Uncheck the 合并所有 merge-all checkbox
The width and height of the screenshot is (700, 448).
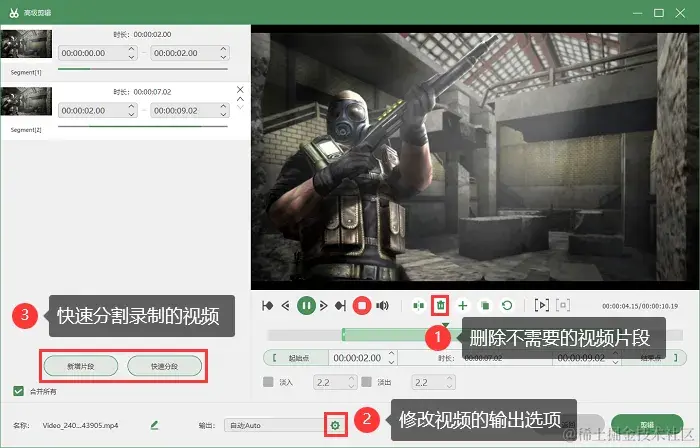click(x=18, y=391)
